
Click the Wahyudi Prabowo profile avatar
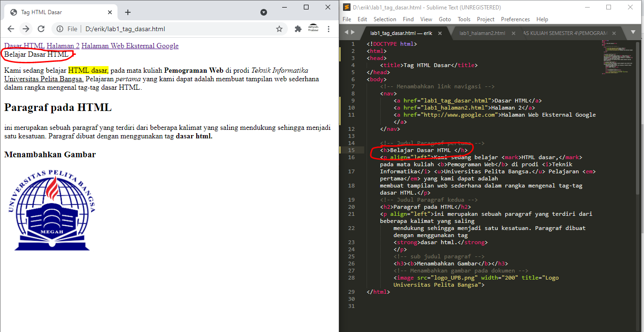313,28
